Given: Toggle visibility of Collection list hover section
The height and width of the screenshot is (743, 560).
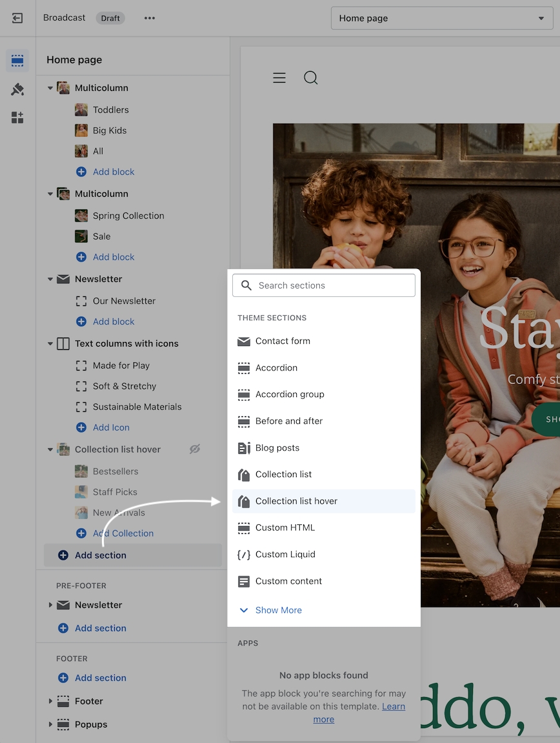Looking at the screenshot, I should point(195,449).
